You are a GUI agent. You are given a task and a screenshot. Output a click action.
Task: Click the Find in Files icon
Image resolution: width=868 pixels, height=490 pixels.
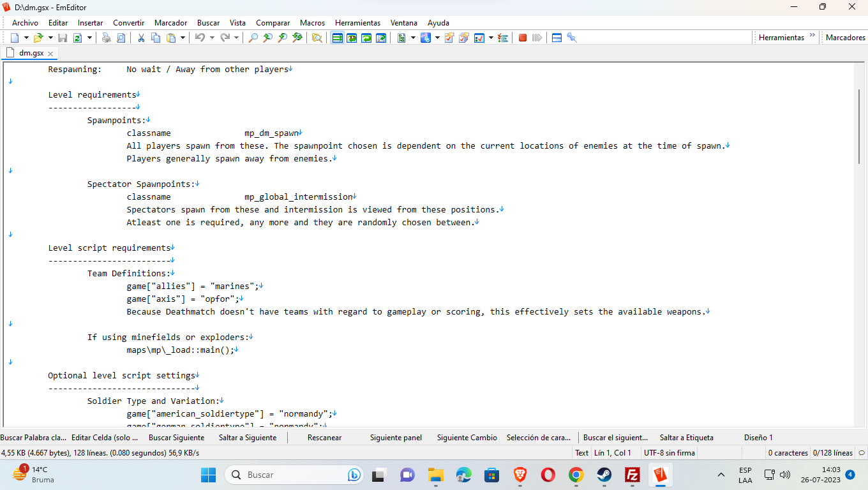(x=317, y=38)
